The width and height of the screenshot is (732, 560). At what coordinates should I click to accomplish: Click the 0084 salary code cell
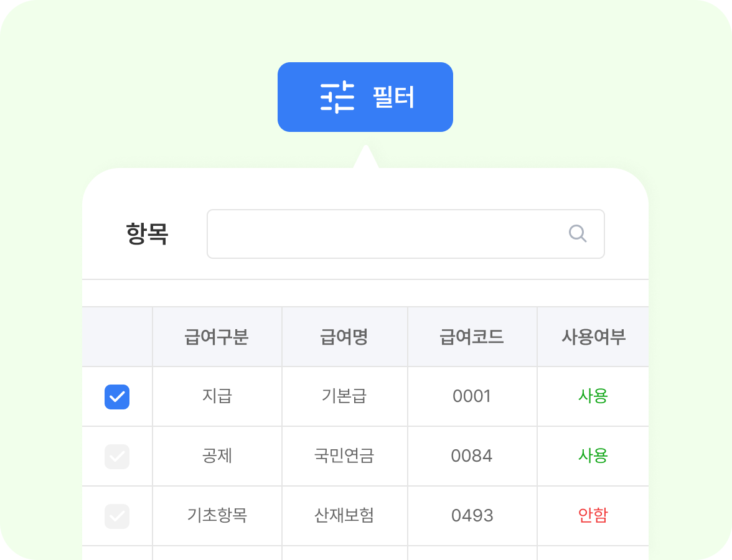472,456
